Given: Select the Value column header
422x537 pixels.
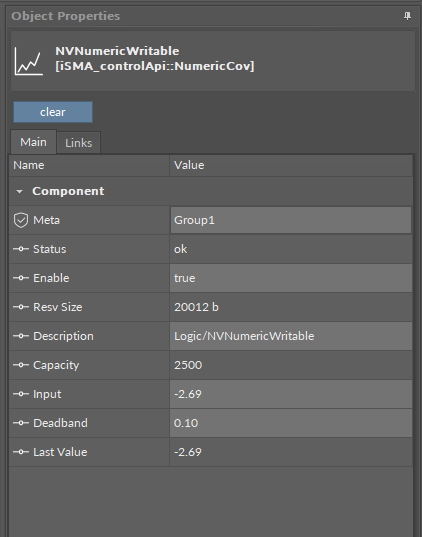Looking at the screenshot, I should [x=291, y=165].
